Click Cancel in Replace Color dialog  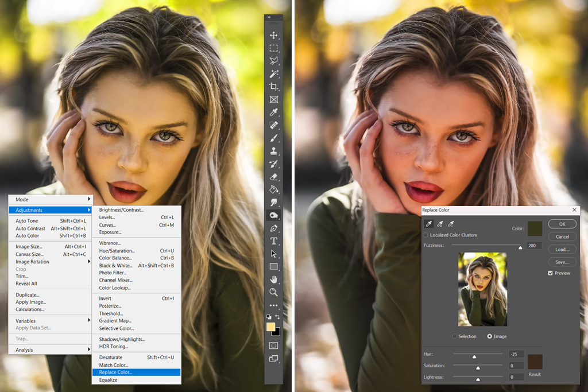562,237
